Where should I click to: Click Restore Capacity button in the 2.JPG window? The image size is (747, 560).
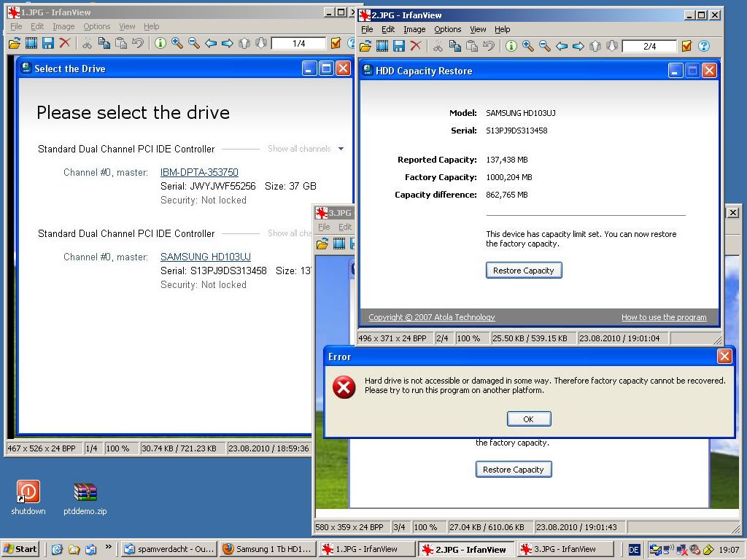[x=524, y=271]
